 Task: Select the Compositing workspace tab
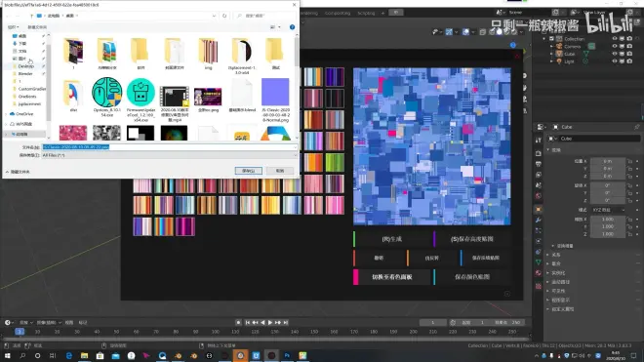click(x=338, y=13)
